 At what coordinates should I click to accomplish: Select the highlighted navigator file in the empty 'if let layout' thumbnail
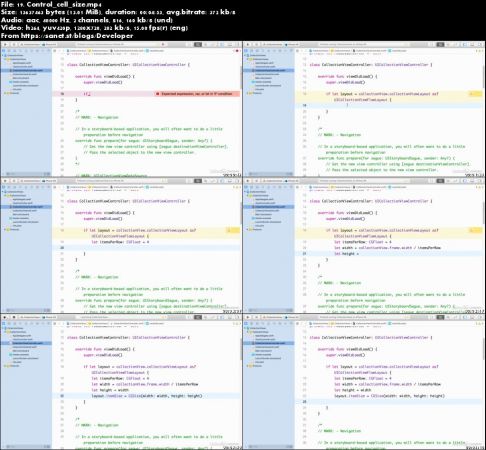pos(269,71)
